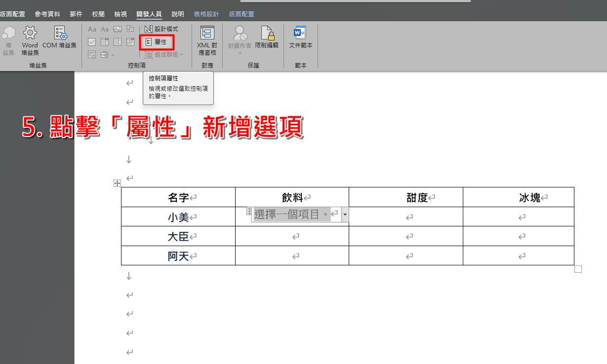Open the legacy tools dropdown
Image resolution: width=607 pixels, height=364 pixels.
pos(108,55)
